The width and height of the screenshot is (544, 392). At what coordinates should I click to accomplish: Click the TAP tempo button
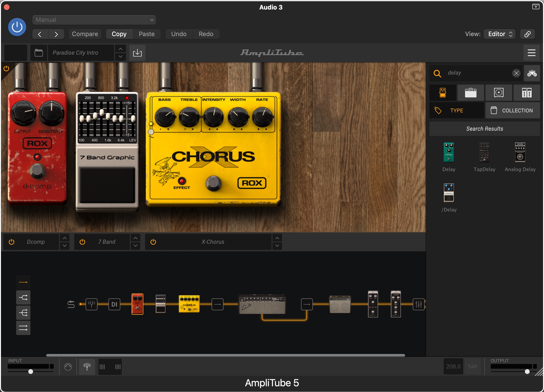pos(472,367)
